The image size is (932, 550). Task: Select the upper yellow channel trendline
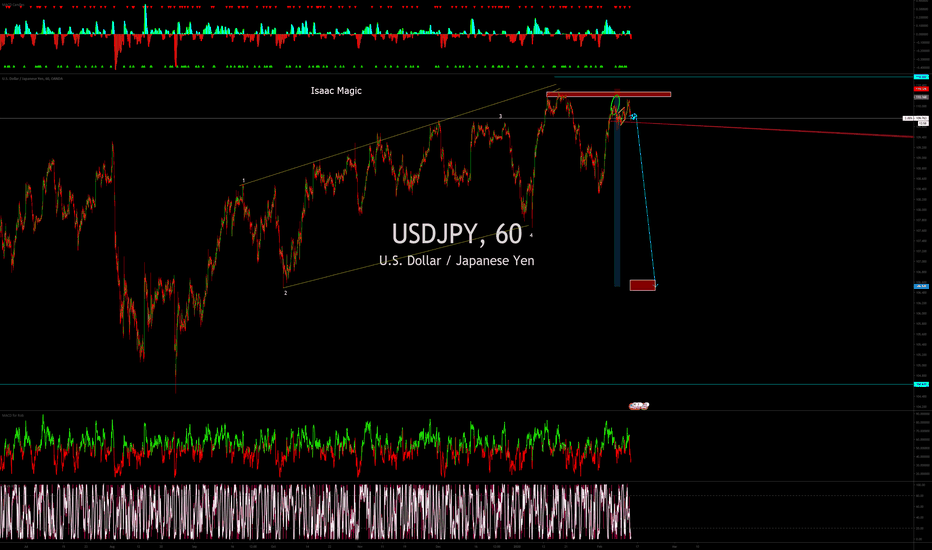click(398, 135)
